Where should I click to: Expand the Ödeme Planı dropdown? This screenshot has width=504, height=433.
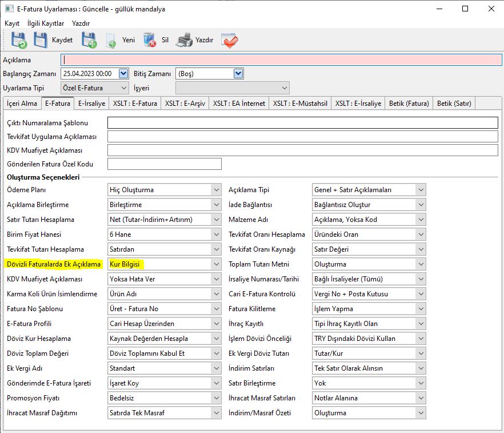(215, 190)
